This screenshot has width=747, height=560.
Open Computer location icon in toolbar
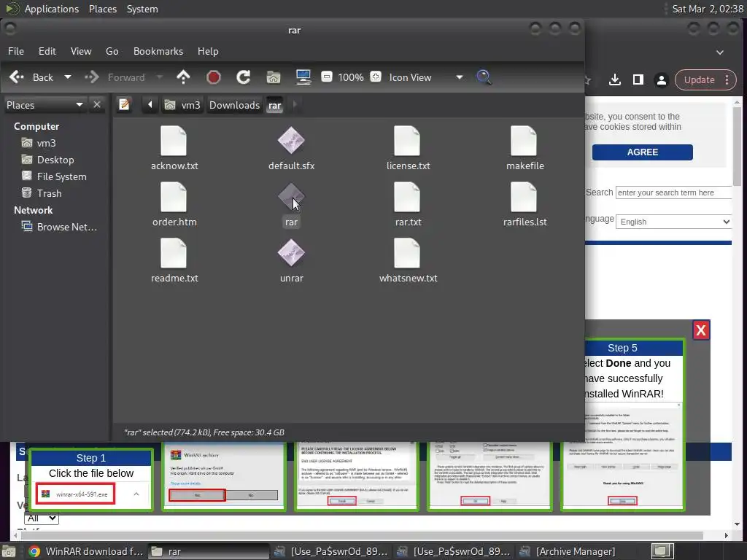tap(303, 77)
